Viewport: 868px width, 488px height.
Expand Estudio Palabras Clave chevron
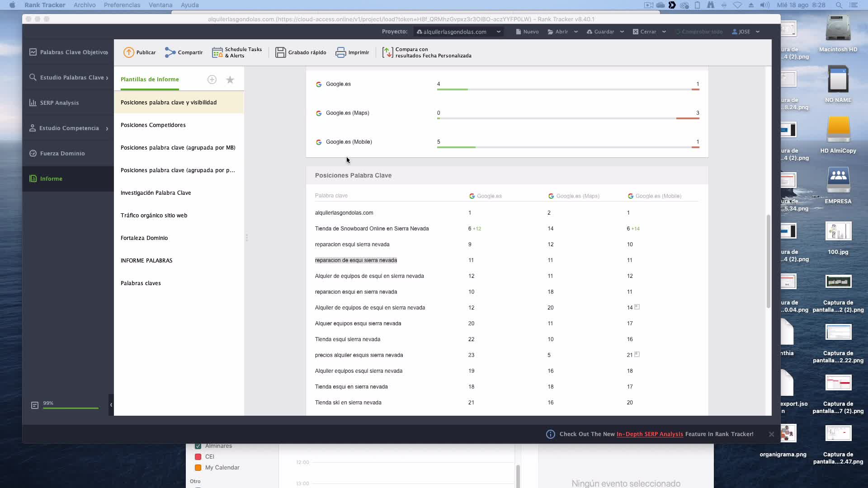(x=107, y=78)
